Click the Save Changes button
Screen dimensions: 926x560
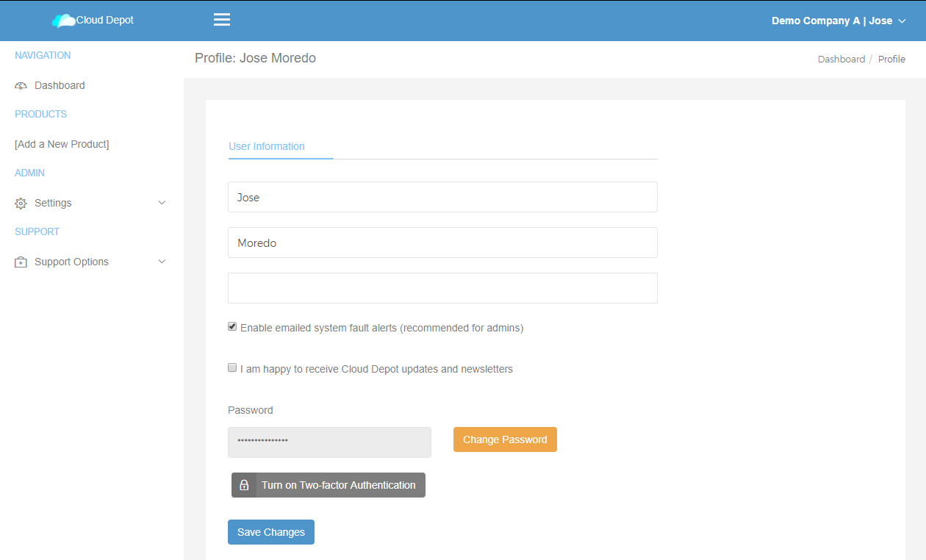(270, 531)
